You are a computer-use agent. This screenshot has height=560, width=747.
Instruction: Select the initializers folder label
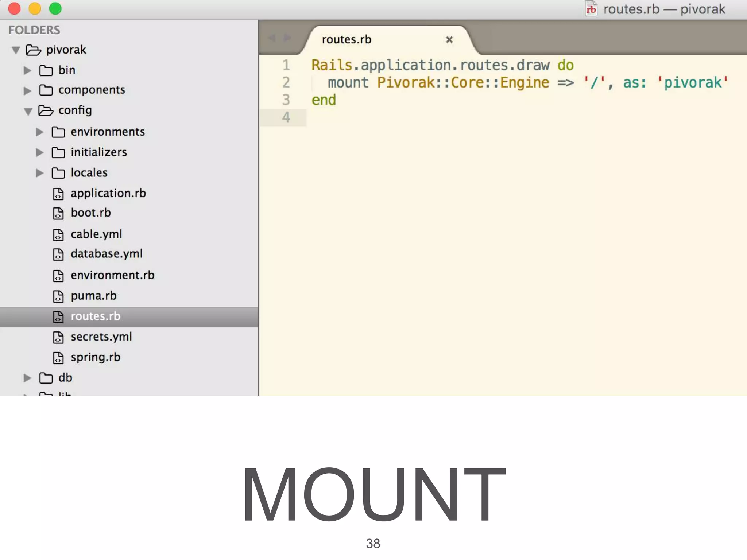[99, 152]
